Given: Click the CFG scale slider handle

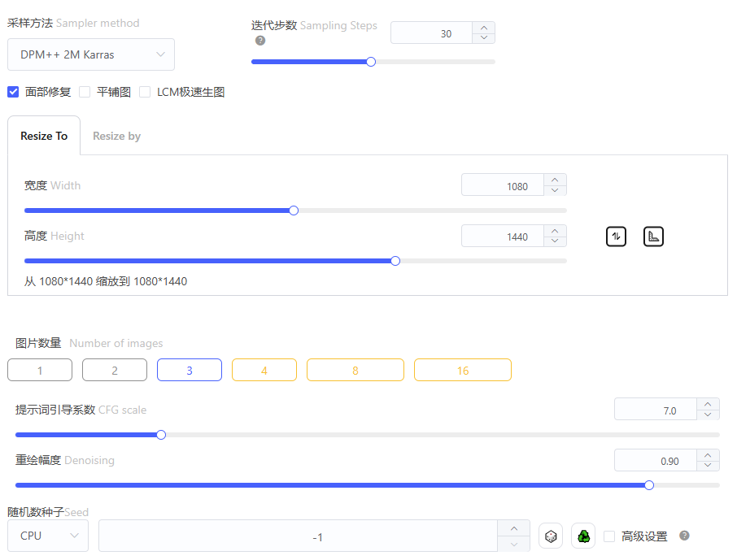Looking at the screenshot, I should pyautogui.click(x=161, y=435).
